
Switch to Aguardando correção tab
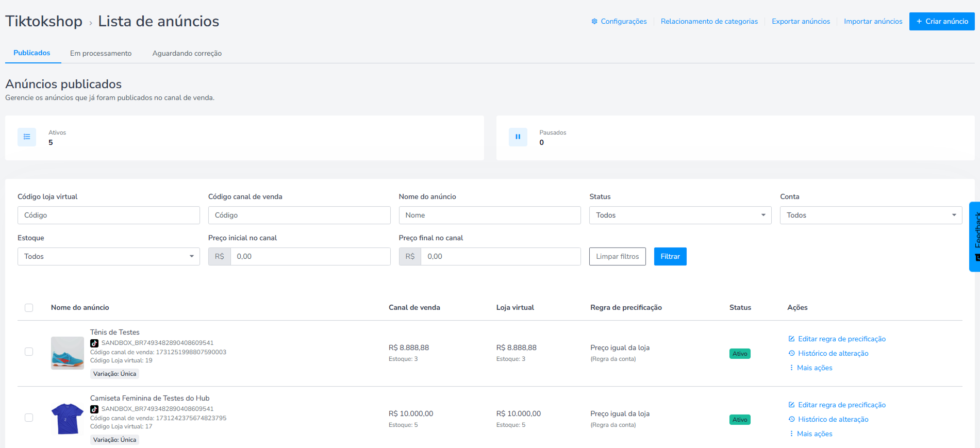187,53
